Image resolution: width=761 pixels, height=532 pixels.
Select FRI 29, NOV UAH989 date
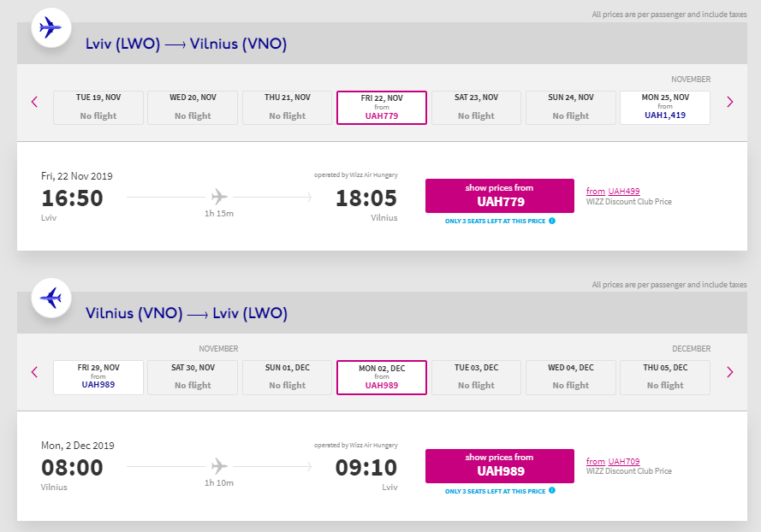click(x=98, y=377)
